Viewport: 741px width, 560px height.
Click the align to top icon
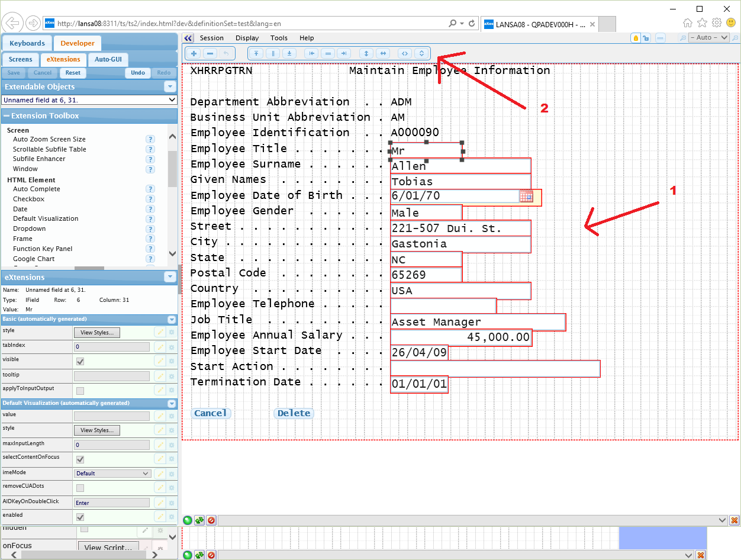(x=256, y=53)
